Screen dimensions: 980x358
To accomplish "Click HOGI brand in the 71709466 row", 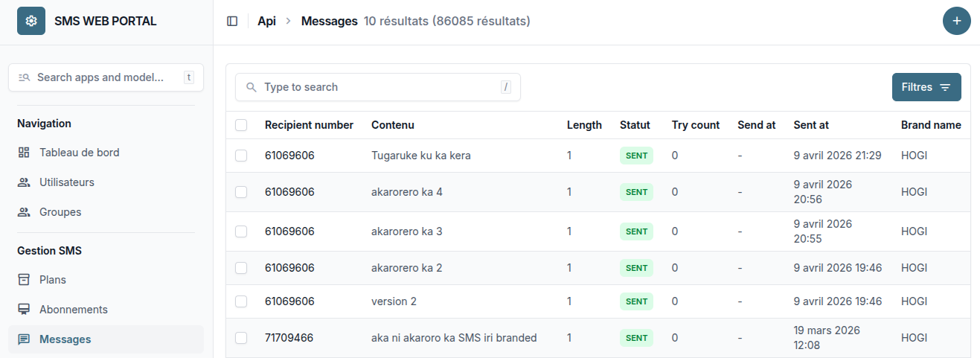I will click(x=914, y=338).
